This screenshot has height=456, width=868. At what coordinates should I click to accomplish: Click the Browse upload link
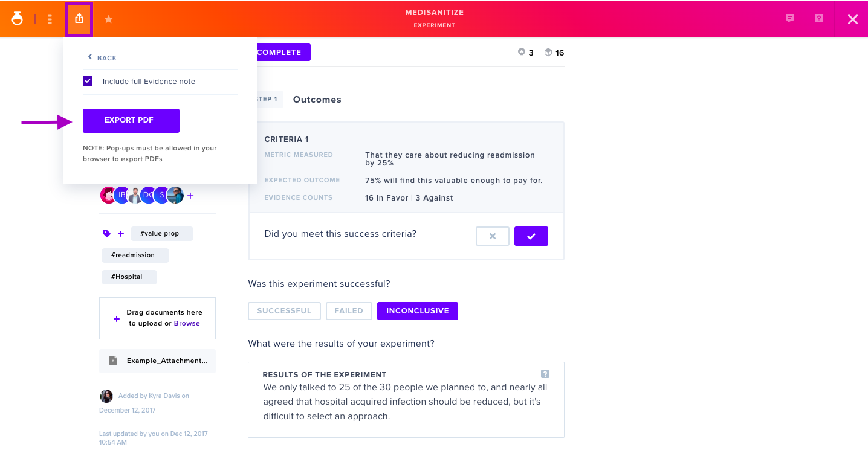187,323
